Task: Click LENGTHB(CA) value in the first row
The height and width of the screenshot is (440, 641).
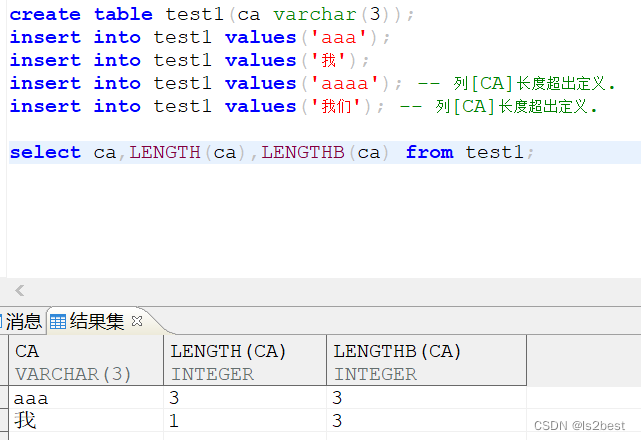Action: tap(340, 398)
